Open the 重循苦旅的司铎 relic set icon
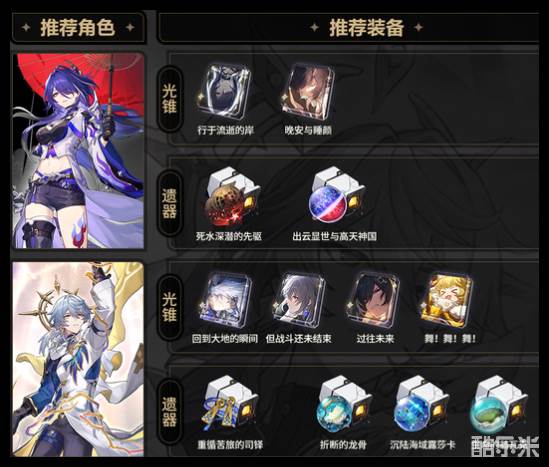The image size is (549, 467). (x=229, y=406)
